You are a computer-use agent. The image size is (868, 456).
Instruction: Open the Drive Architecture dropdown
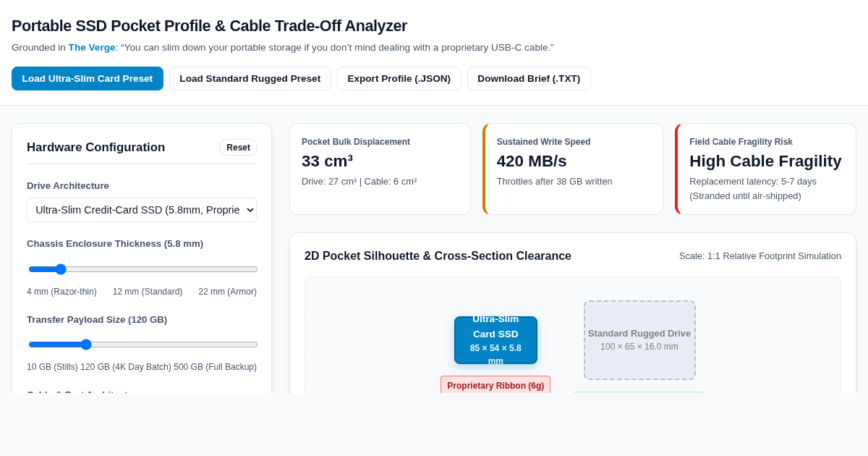click(x=142, y=210)
